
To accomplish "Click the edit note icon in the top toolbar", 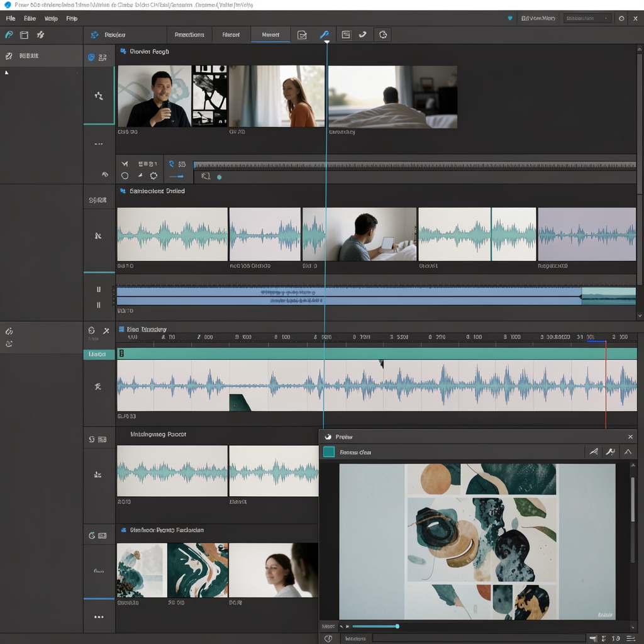I will point(302,35).
